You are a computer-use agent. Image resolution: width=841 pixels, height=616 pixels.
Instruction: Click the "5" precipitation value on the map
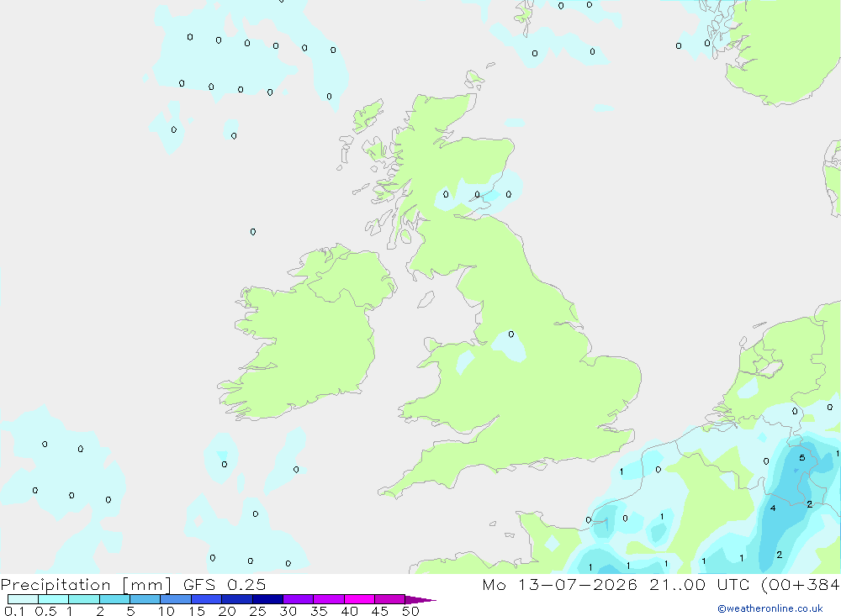(x=801, y=458)
